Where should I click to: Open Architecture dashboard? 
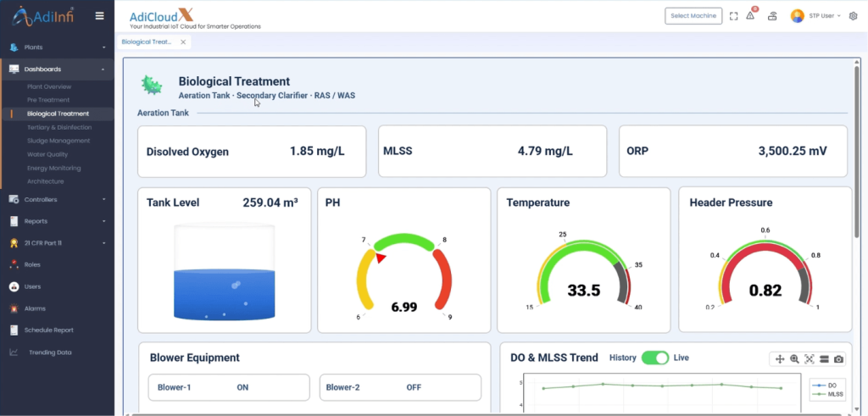click(46, 181)
